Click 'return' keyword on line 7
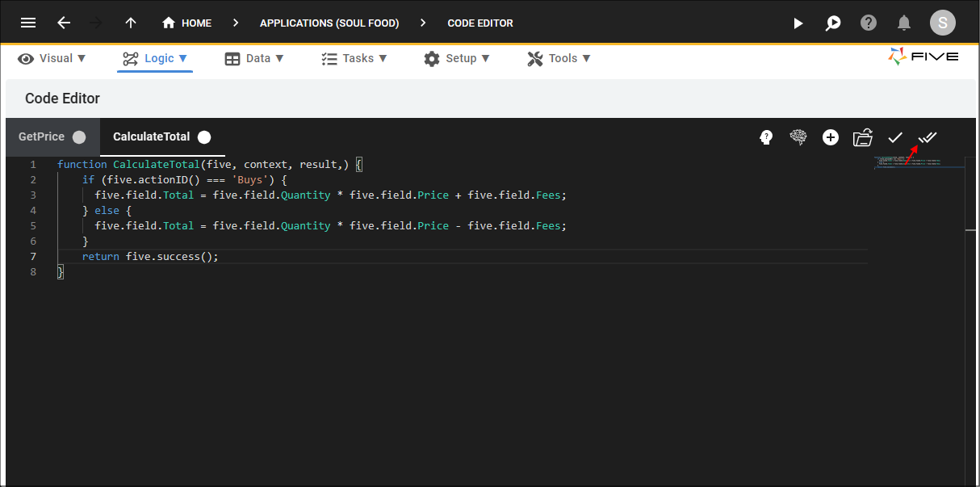Screen dimensions: 980x487 tap(101, 256)
